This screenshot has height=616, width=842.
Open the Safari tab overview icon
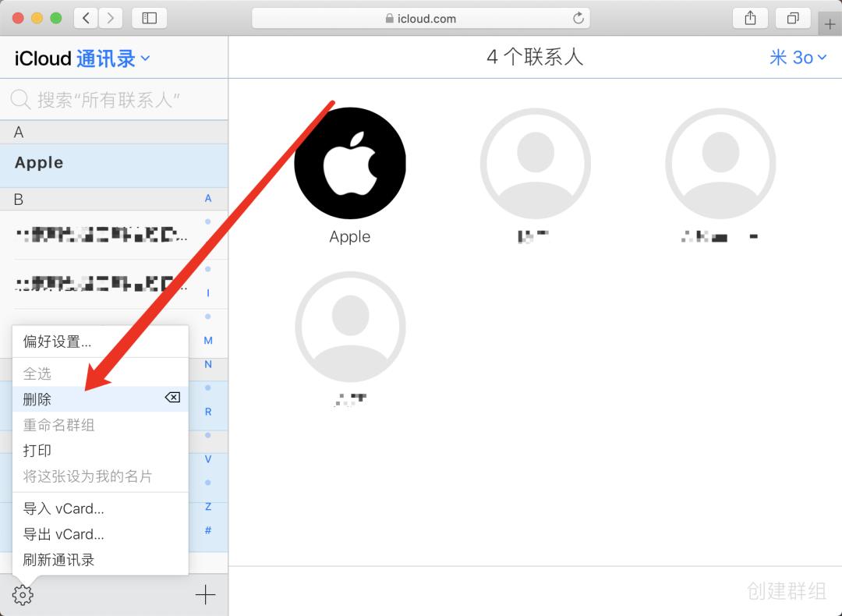click(x=793, y=17)
